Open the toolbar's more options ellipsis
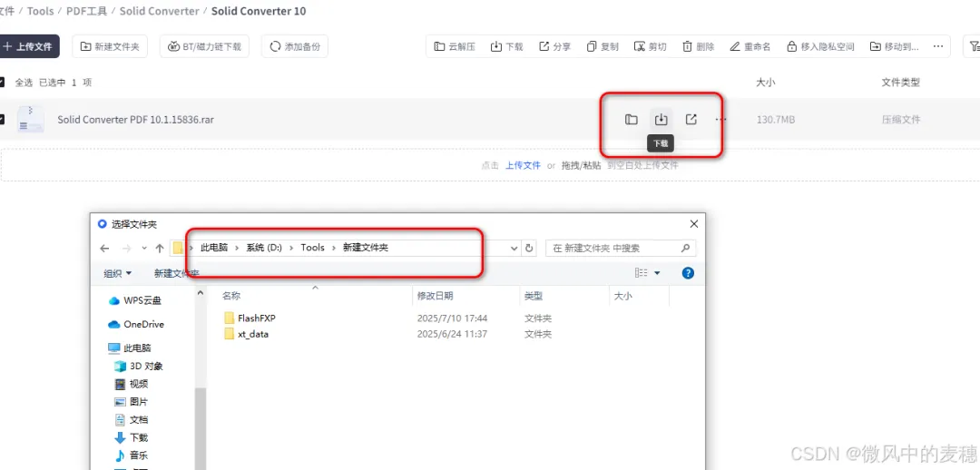Viewport: 980px width, 470px height. click(x=938, y=46)
